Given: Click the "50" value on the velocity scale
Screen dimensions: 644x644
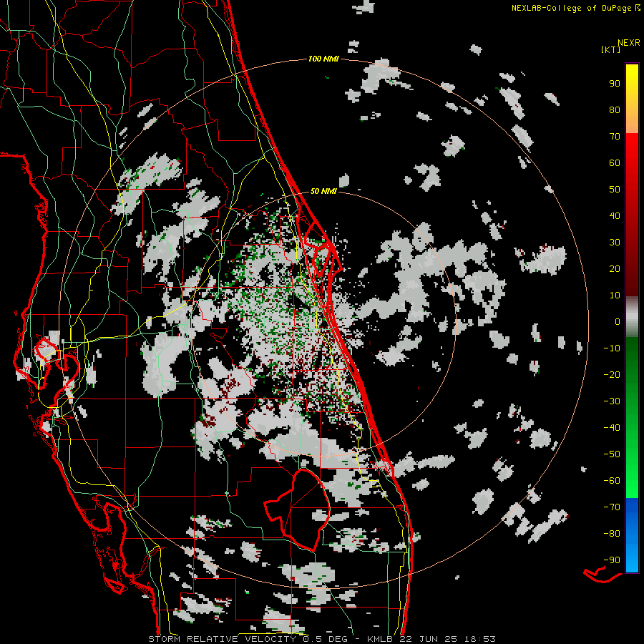Looking at the screenshot, I should coord(615,190).
